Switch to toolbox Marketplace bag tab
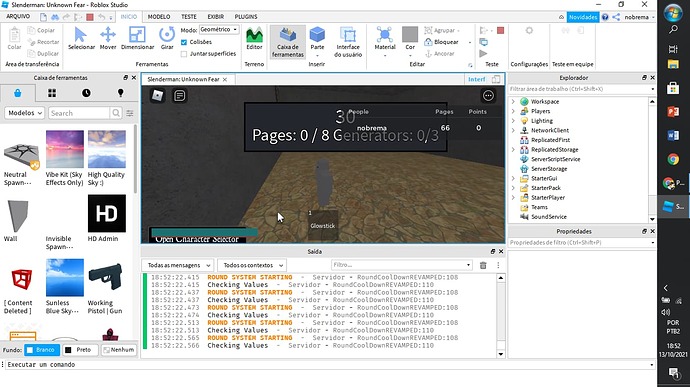The height and width of the screenshot is (387, 690). coord(17,93)
